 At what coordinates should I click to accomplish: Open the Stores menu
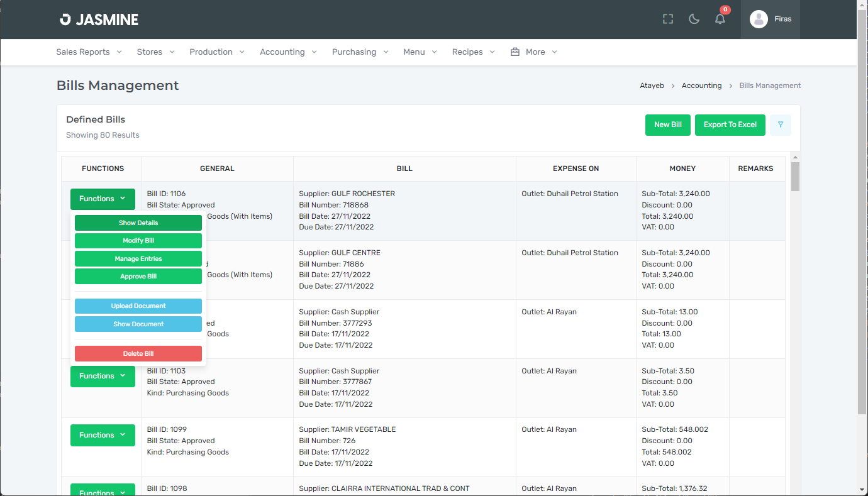click(155, 52)
